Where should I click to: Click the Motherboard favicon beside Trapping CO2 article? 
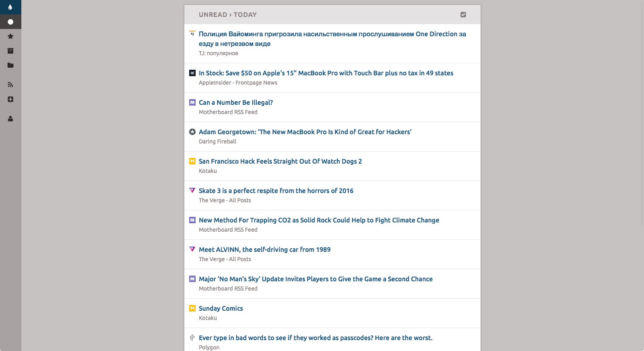point(192,220)
